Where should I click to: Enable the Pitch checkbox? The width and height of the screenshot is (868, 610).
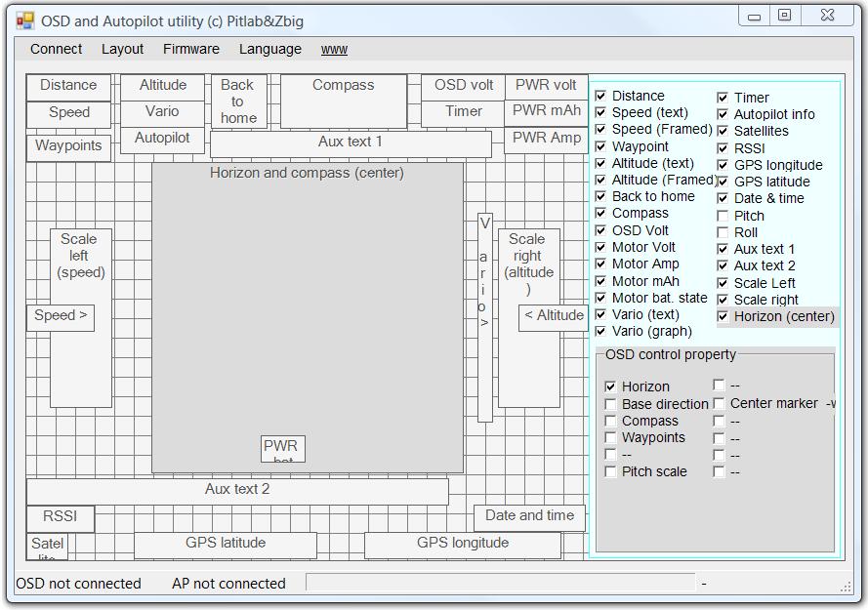723,216
